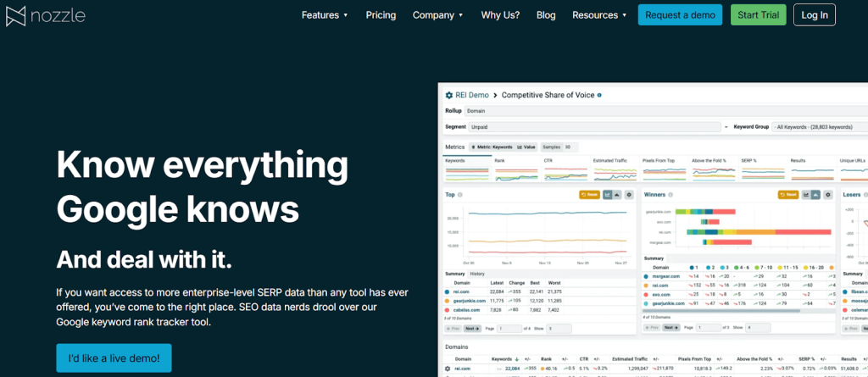
Task: Switch to the History tab in Top panel
Action: click(x=478, y=274)
